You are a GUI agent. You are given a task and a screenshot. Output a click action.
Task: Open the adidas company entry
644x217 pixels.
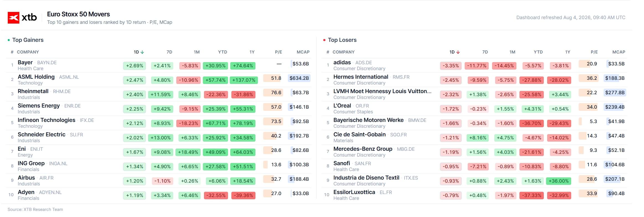(x=342, y=62)
